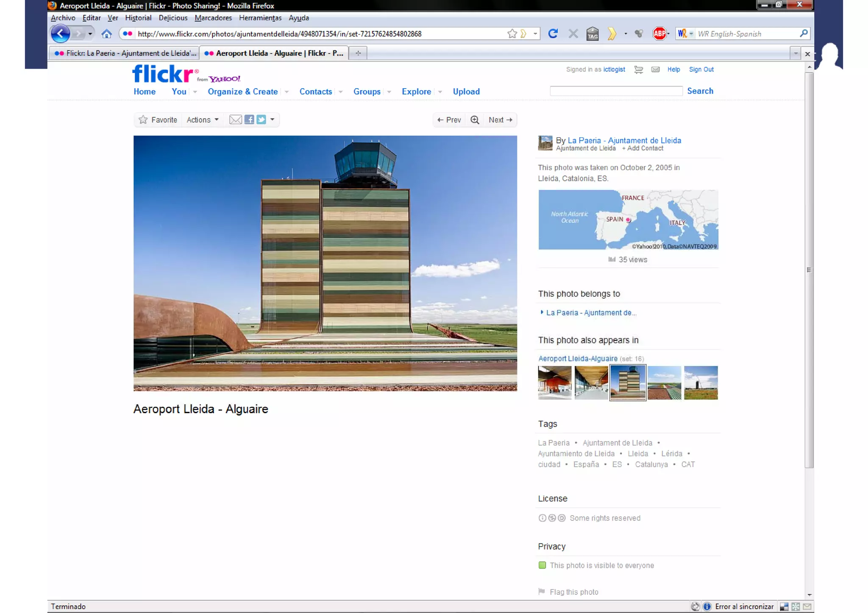Click the Favorite star icon
This screenshot has height=613, width=868.
(x=143, y=120)
